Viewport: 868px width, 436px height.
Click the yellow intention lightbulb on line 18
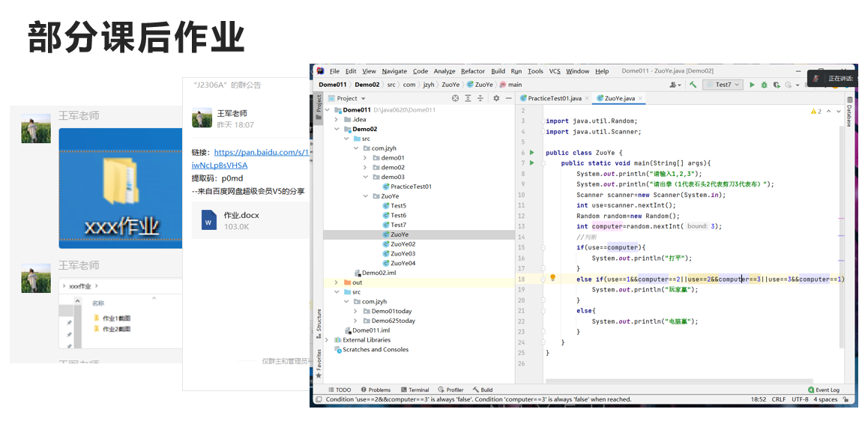(x=553, y=278)
